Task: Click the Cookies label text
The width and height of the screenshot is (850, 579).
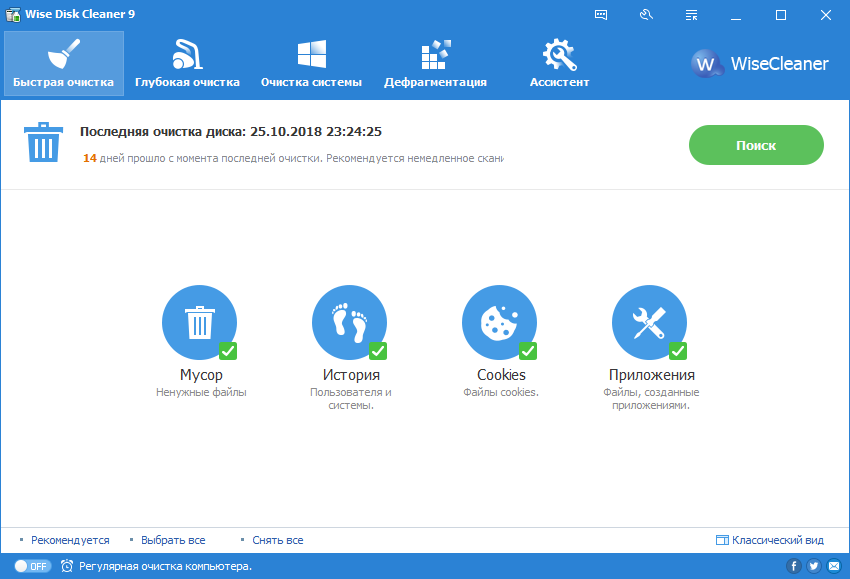Action: (501, 375)
